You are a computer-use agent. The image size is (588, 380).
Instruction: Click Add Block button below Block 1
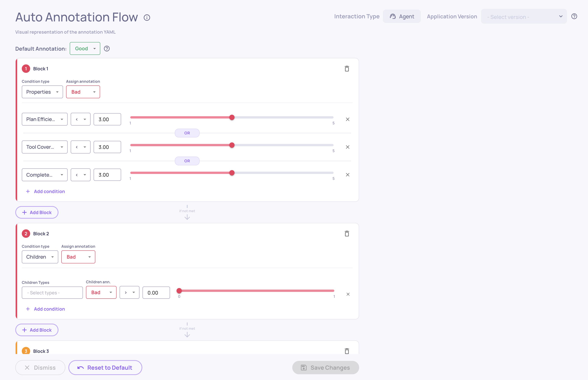point(37,212)
